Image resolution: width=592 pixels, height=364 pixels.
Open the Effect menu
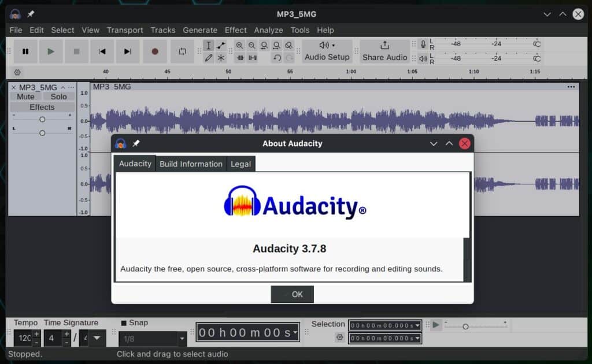pos(236,30)
